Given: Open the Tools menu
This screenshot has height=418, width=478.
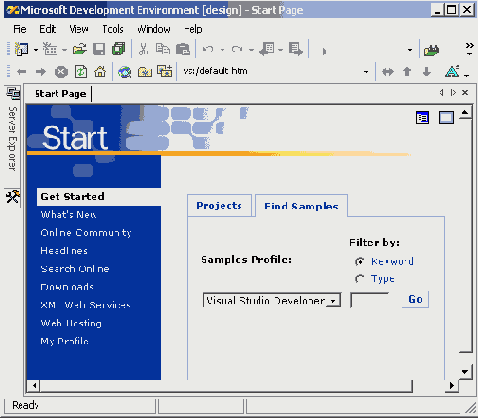Looking at the screenshot, I should coord(113,29).
